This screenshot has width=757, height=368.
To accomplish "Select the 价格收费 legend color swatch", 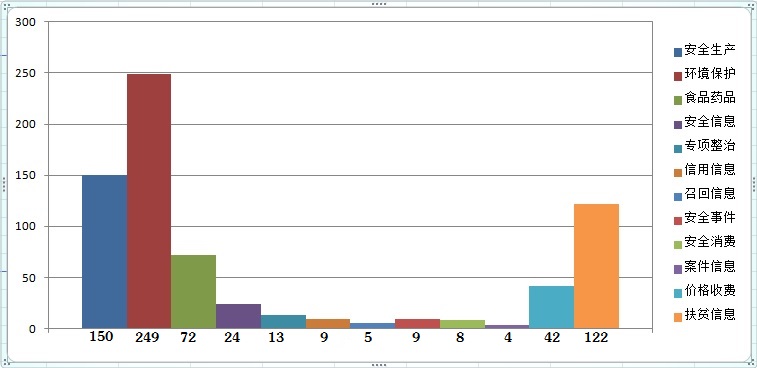I will (678, 293).
